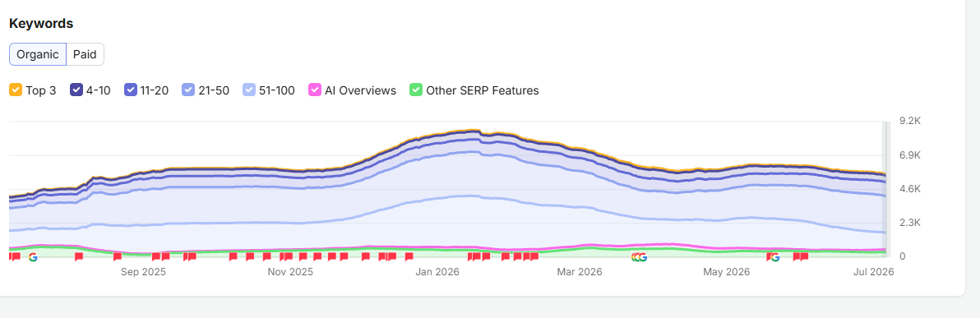
Task: Click the Sep 2025 x-axis label
Action: tap(143, 272)
